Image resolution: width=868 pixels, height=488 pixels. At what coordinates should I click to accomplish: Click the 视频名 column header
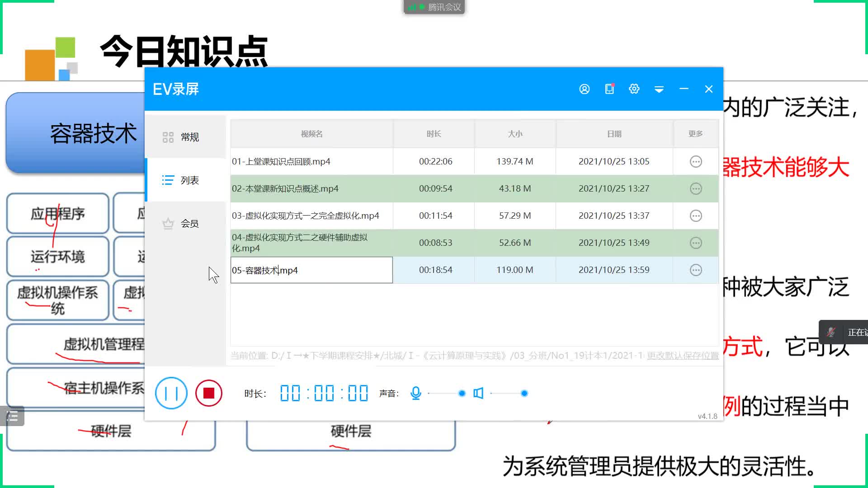click(311, 134)
